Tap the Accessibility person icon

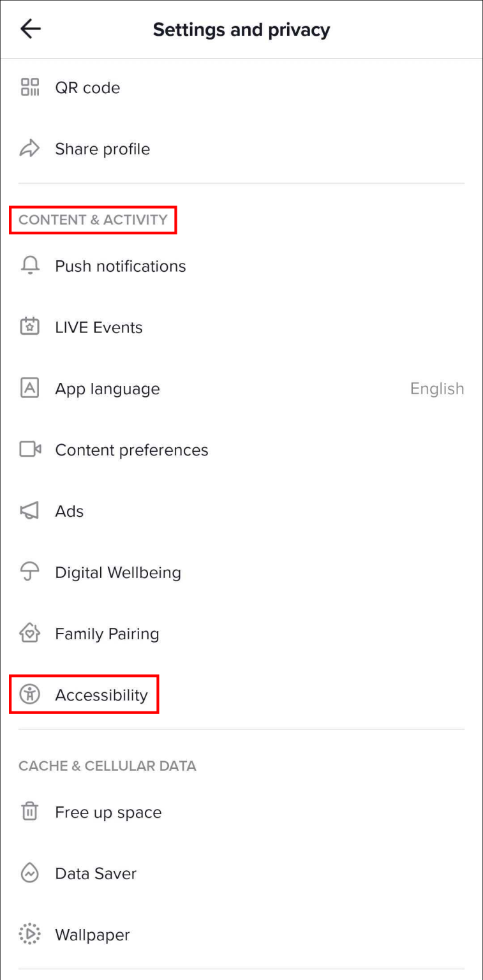pos(30,695)
